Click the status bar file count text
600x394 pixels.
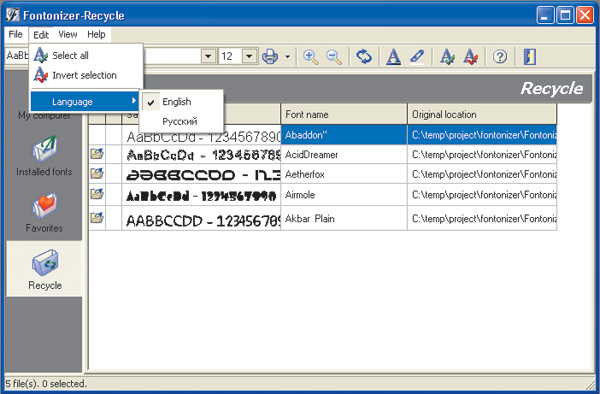coord(46,383)
